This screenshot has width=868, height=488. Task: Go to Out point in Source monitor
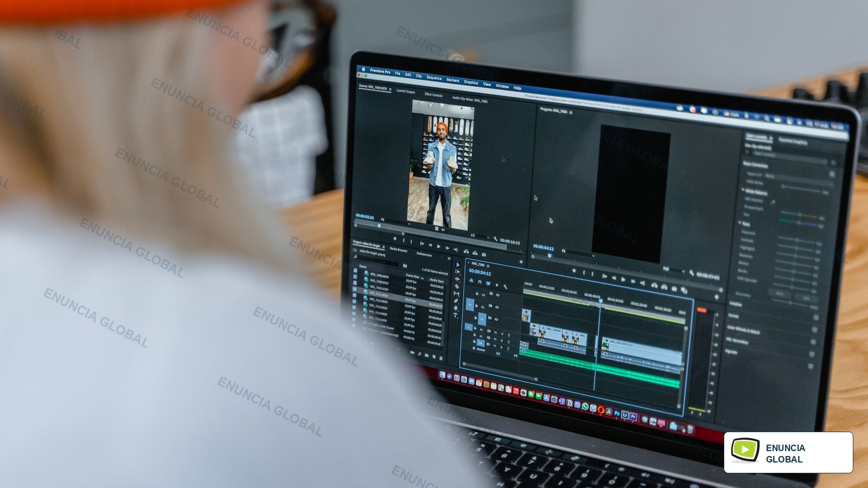pos(456,249)
